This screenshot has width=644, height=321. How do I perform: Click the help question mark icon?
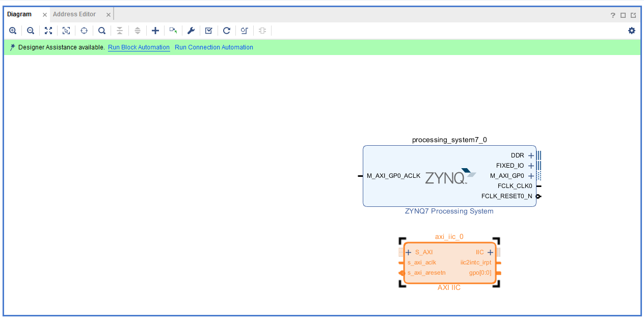tap(613, 15)
